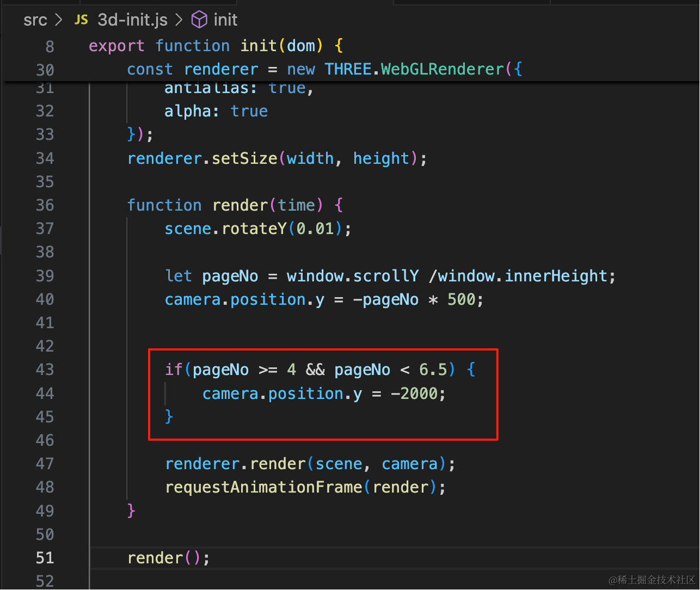Click the 'render();' call on line 51

[x=168, y=558]
